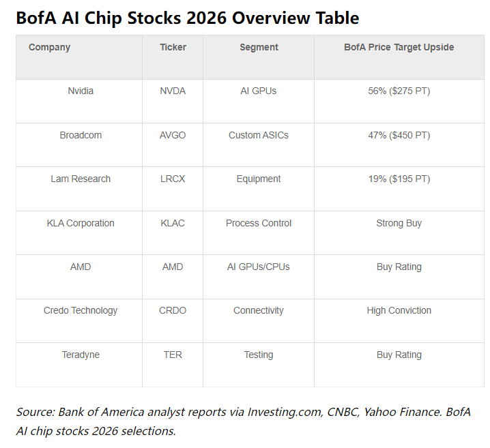The height and width of the screenshot is (448, 490).
Task: Select the AI GPUs/CPUs segment cell
Action: pyautogui.click(x=259, y=267)
